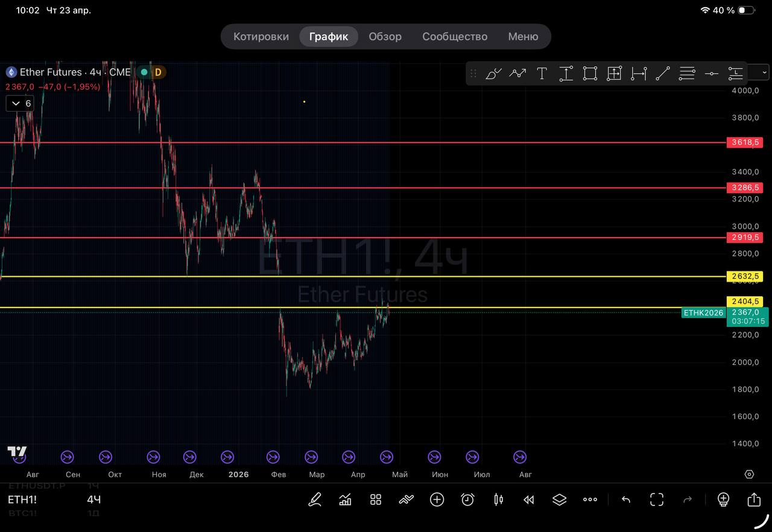Tap the 2026 year label on time axis
This screenshot has height=532, width=772.
click(239, 475)
